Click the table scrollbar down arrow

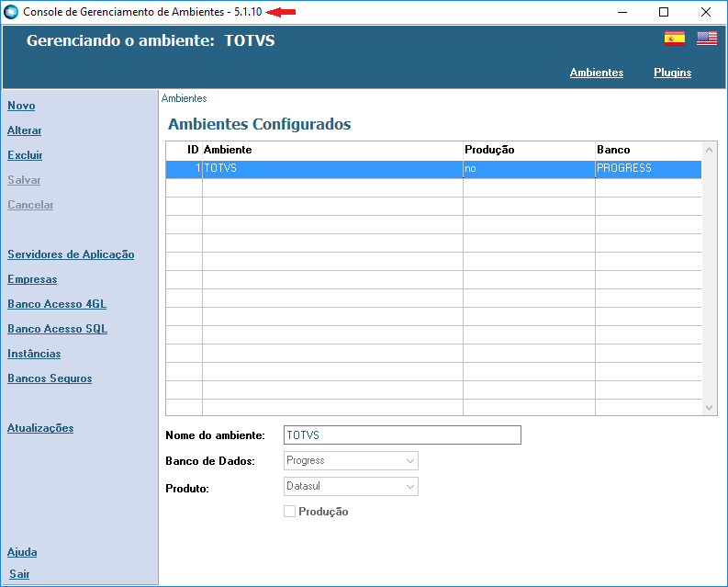pyautogui.click(x=709, y=408)
